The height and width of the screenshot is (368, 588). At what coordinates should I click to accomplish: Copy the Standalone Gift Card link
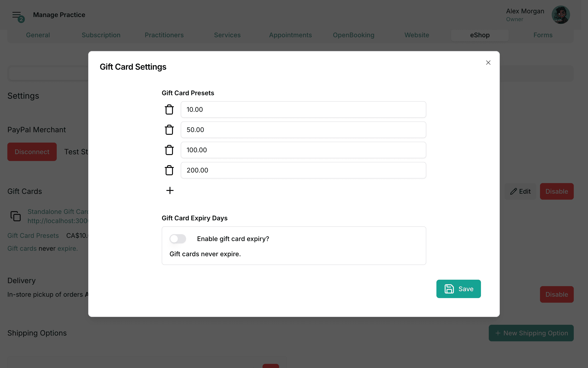(x=16, y=216)
